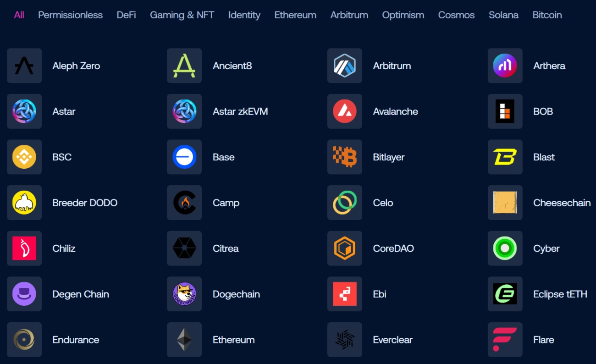The width and height of the screenshot is (596, 364).
Task: Click the Bitlayer name text
Action: [x=389, y=157]
